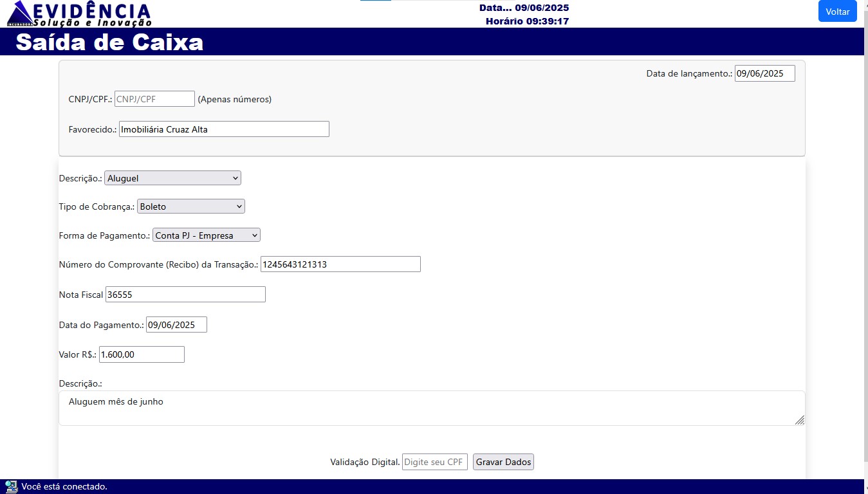The image size is (868, 494).
Task: Click the connection status icon in status bar
Action: point(10,486)
